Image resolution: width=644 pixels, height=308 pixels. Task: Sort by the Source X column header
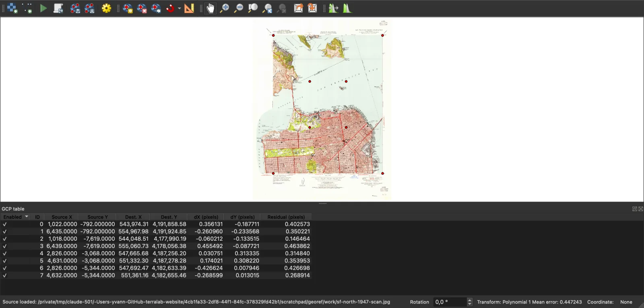62,217
